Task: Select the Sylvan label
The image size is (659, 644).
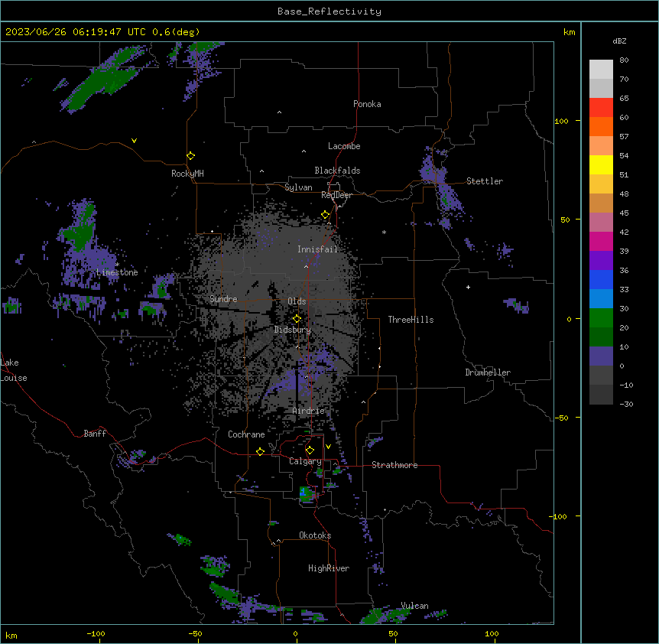Action: 298,187
